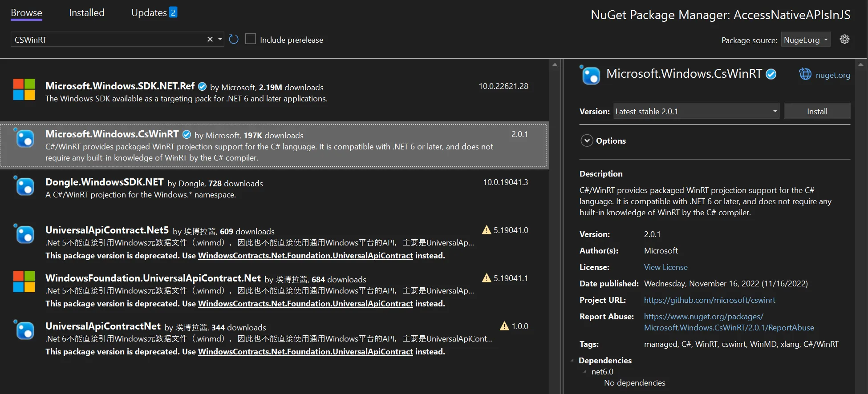Click the CsWinRT icon in details pane

590,75
